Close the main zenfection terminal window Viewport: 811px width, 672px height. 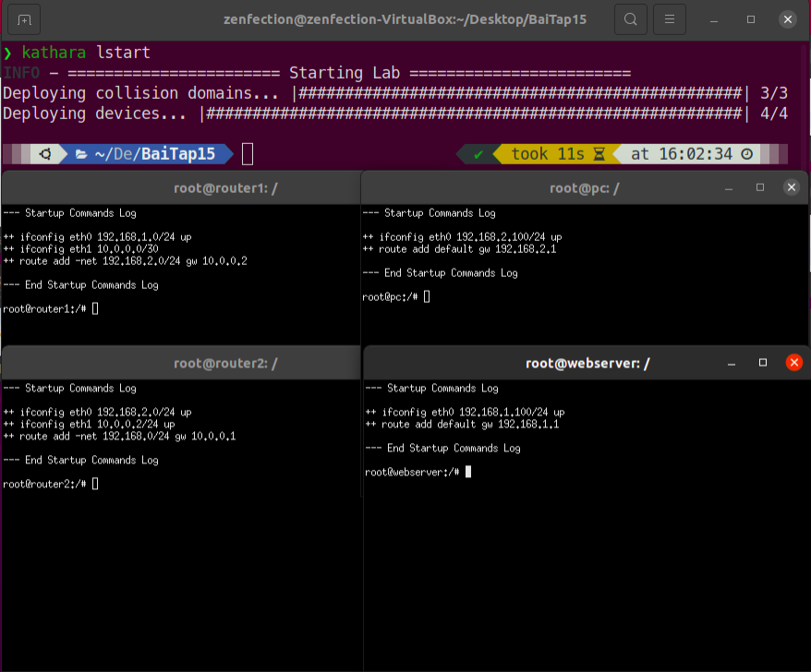[x=787, y=19]
